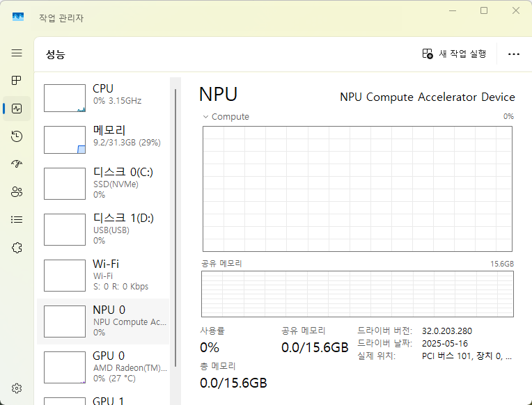Screen dimensions: 532x405
Task: Select GPU 0 AMD Radeon item
Action: pyautogui.click(x=104, y=367)
